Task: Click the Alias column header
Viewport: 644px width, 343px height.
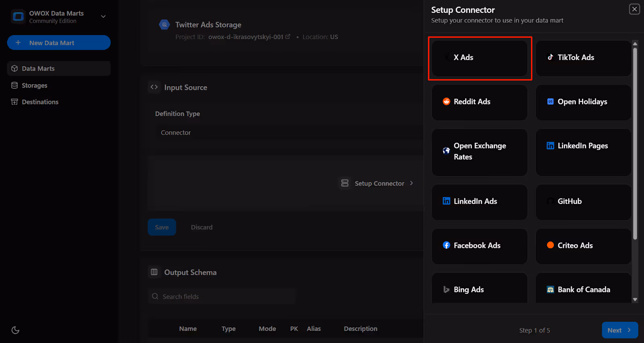Action: click(x=314, y=329)
